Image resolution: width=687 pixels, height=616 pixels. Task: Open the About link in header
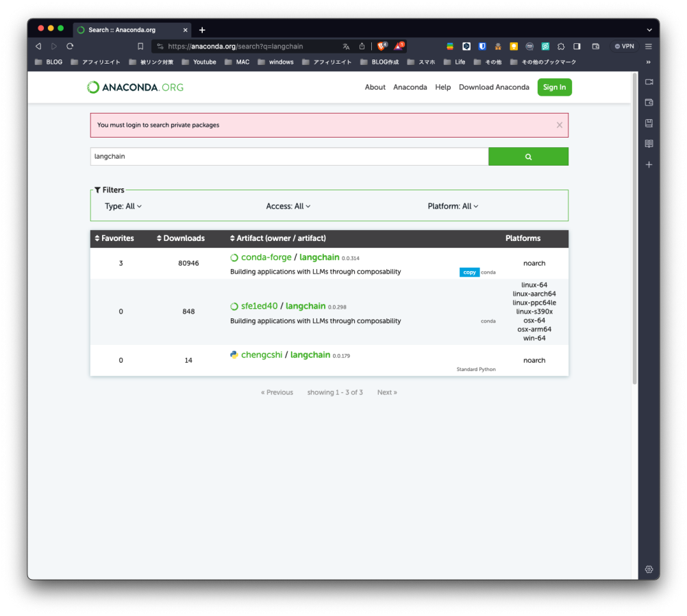375,87
